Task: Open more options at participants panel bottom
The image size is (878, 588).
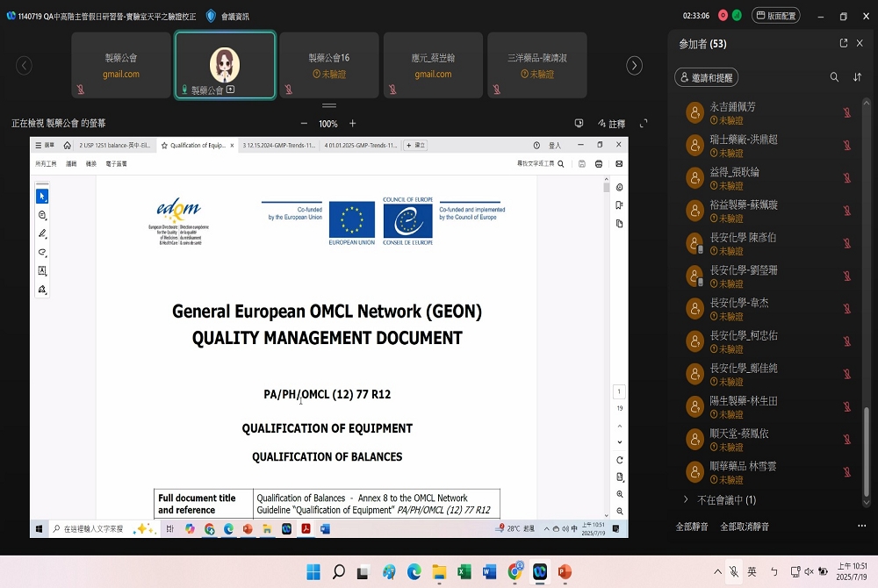Action: click(x=862, y=526)
